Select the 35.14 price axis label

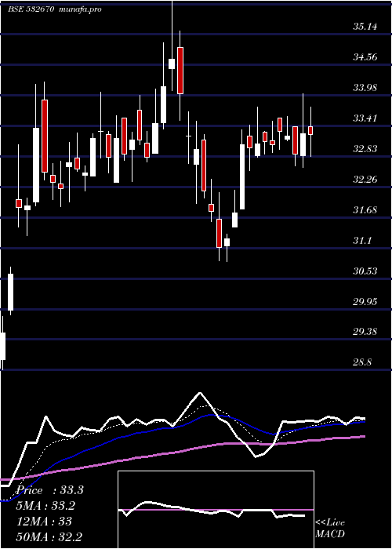[365, 26]
